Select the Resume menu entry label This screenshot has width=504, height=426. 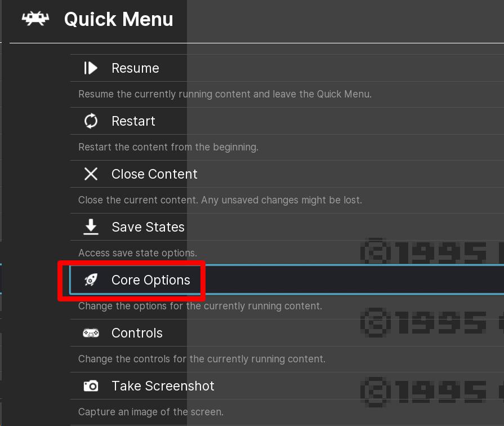pos(135,68)
